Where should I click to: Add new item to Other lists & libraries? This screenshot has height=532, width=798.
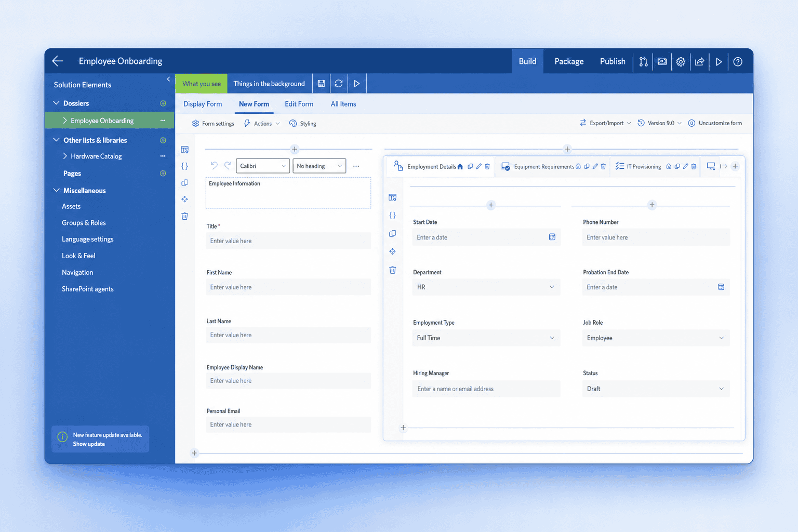[163, 140]
